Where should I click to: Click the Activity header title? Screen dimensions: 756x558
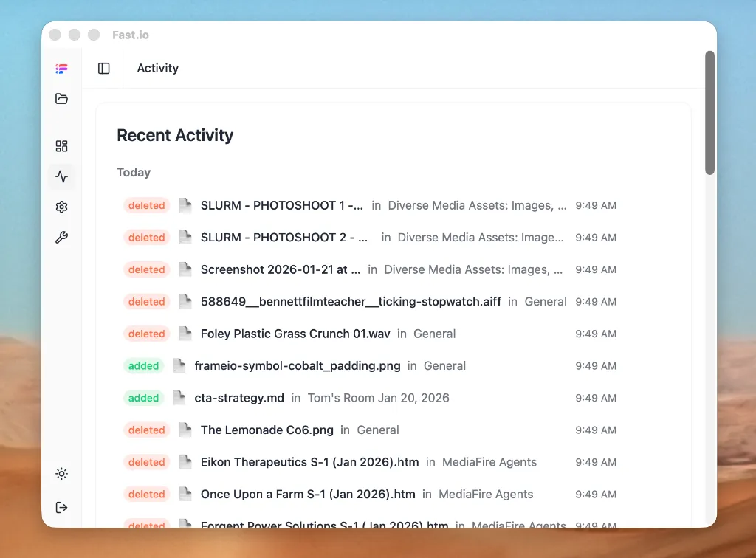(157, 68)
